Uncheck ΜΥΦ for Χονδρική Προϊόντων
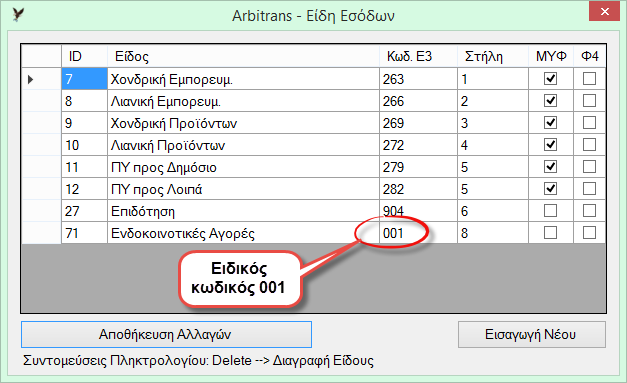This screenshot has height=383, width=627. [550, 123]
